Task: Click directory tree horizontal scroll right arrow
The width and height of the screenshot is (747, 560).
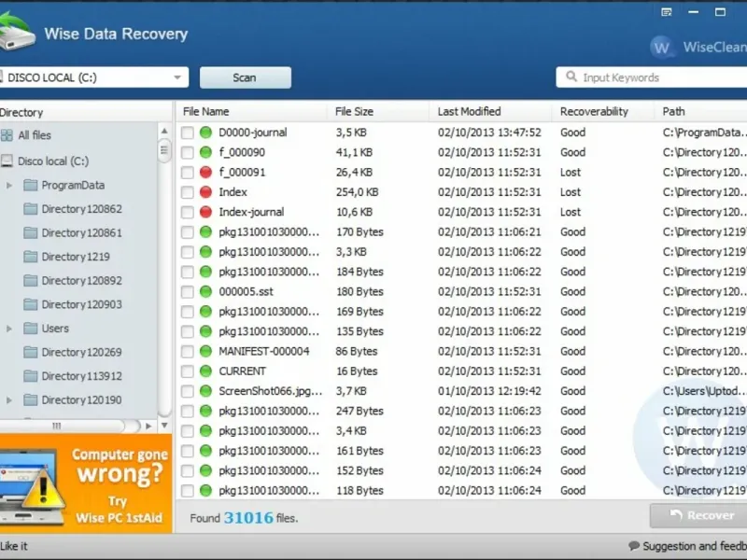Action: [148, 426]
